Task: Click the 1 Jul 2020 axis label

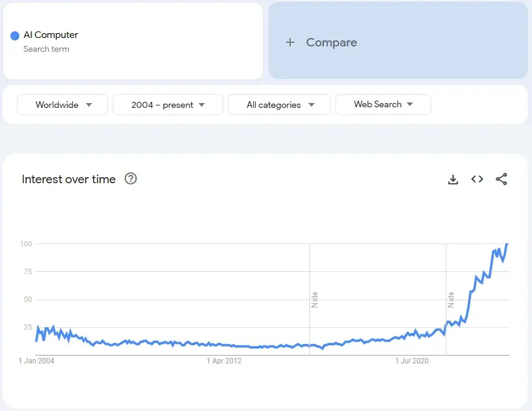Action: [x=412, y=361]
